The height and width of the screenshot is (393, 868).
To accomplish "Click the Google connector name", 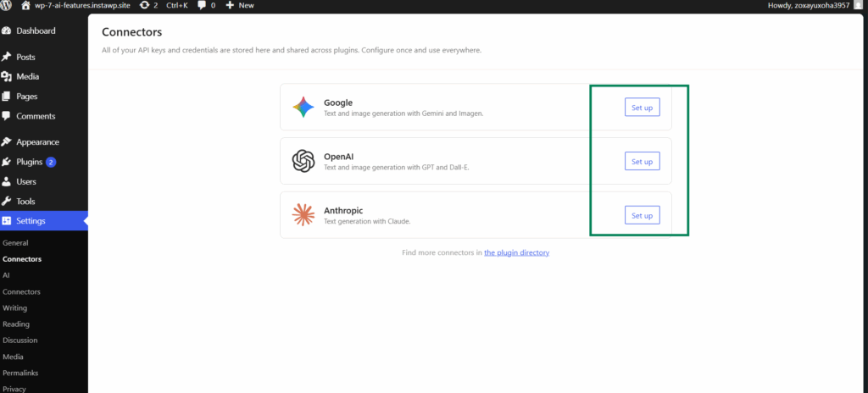I will click(x=338, y=102).
